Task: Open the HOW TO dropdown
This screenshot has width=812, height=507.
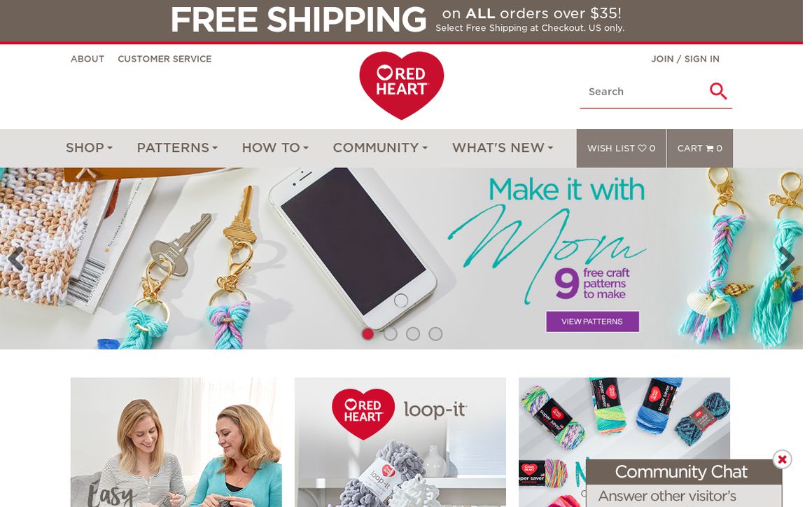Action: 275,148
